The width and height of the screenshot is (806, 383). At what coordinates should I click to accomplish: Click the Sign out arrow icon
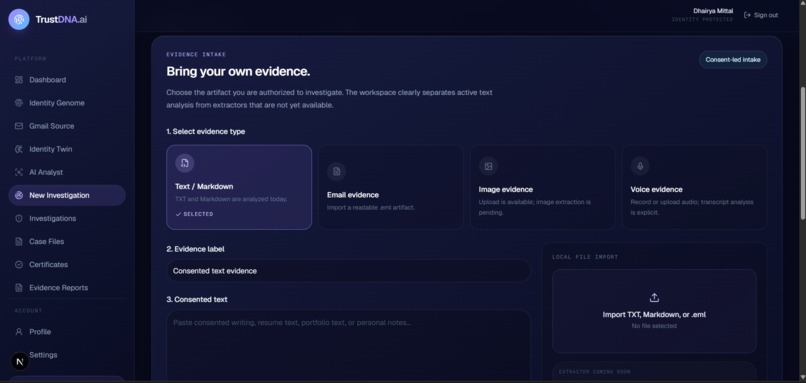pos(747,15)
